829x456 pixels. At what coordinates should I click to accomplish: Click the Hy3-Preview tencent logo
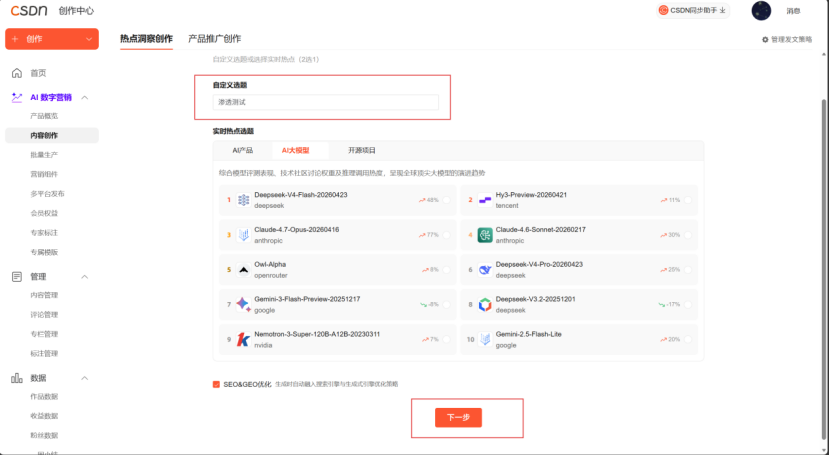coord(484,200)
